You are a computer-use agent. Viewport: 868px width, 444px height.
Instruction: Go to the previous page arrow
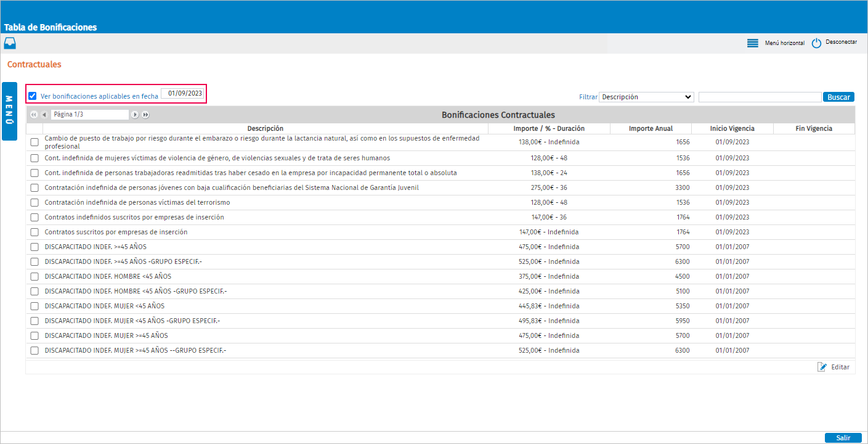click(44, 115)
